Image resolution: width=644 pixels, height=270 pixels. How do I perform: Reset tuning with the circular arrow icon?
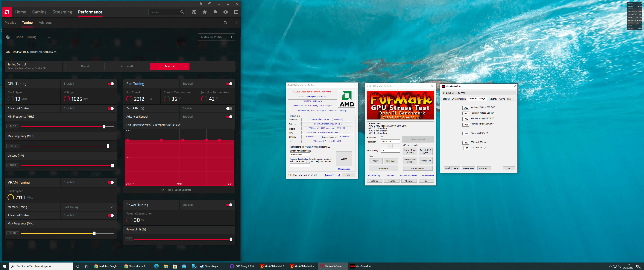click(226, 22)
